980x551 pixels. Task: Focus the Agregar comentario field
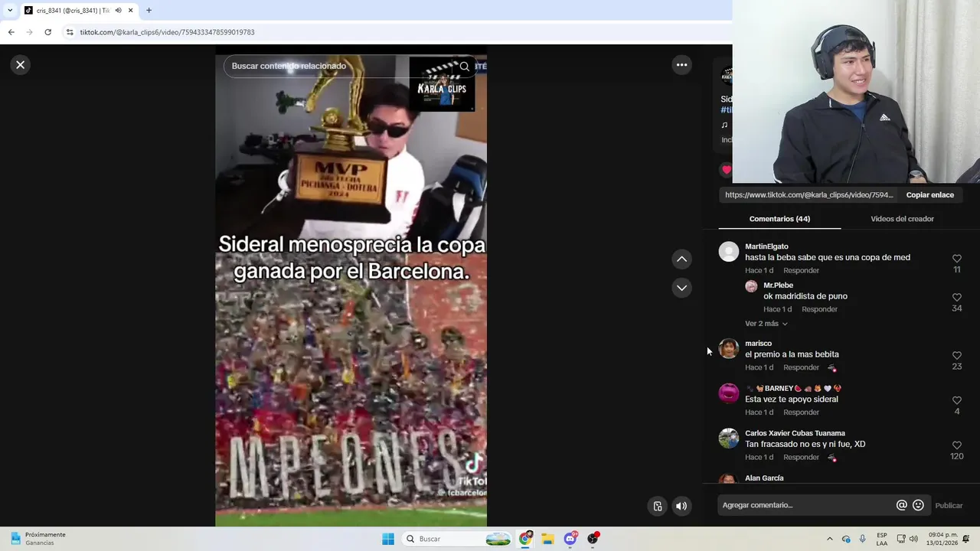click(808, 505)
